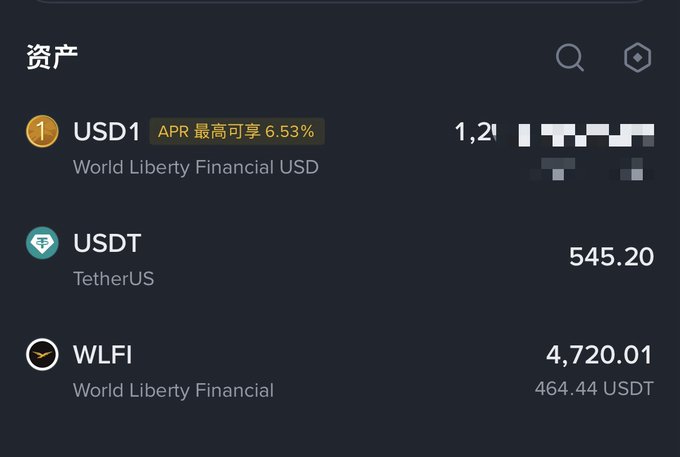Click the card edge above the 资产 heading

point(340,4)
